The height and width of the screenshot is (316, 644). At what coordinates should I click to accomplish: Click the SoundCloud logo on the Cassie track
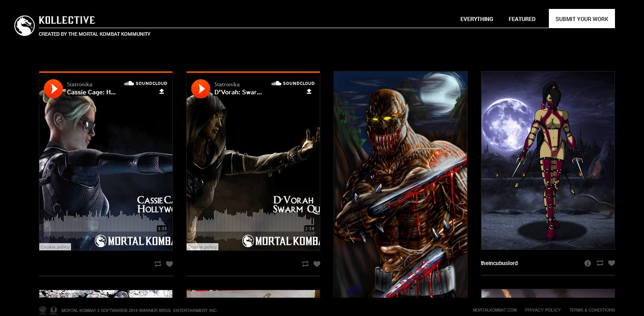click(146, 83)
